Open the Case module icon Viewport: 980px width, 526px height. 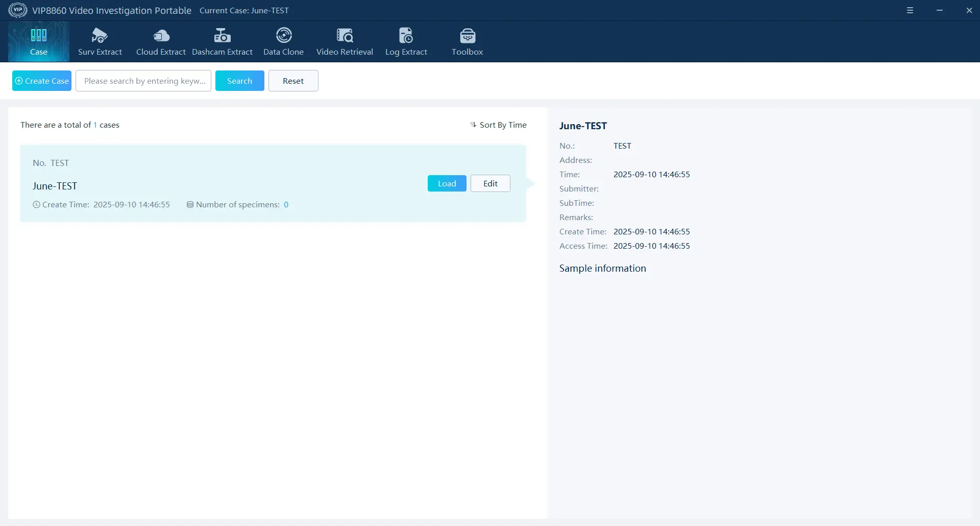(39, 36)
